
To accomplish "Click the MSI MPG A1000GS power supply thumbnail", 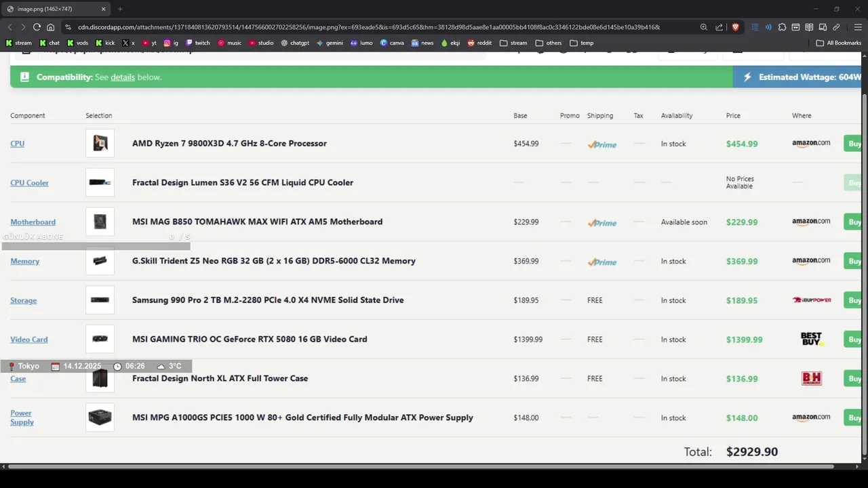I will click(100, 418).
